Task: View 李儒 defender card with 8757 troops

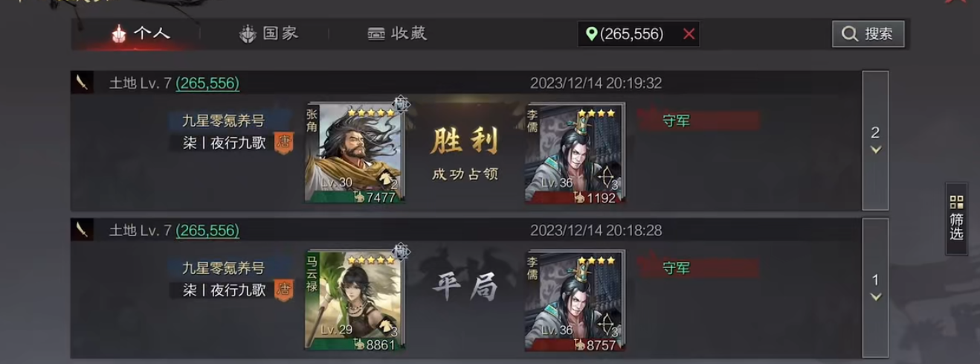Action: coord(575,301)
